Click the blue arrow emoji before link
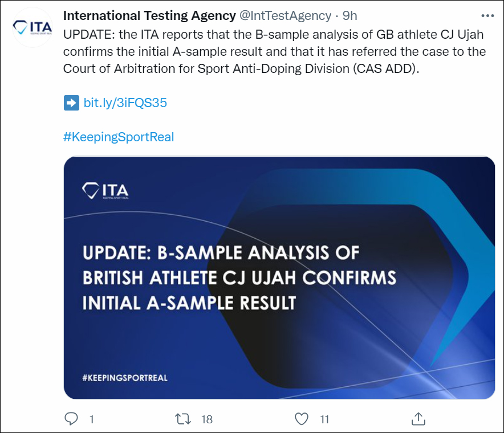The height and width of the screenshot is (433, 504). 71,103
